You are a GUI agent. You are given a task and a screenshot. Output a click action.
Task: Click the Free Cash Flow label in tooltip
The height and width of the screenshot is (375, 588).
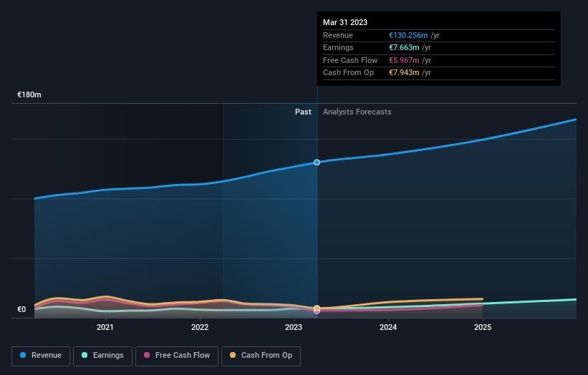pos(350,60)
